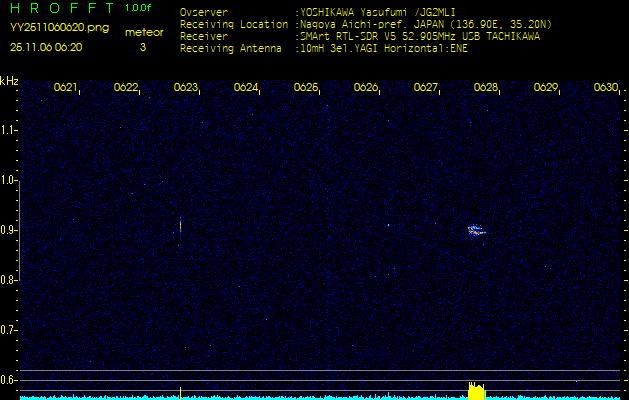Click the 0625 time marker
Viewport: 629px width, 400px height.
[x=306, y=87]
